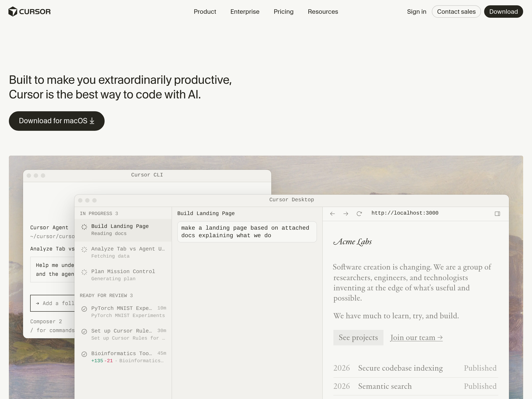The image size is (532, 399).
Task: Click the download arrow icon on macOS button
Action: pos(92,121)
